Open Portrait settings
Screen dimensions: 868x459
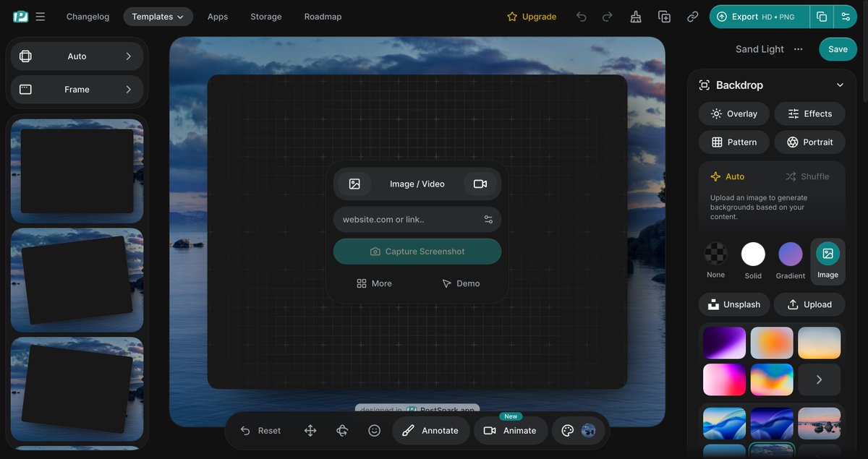pos(809,142)
